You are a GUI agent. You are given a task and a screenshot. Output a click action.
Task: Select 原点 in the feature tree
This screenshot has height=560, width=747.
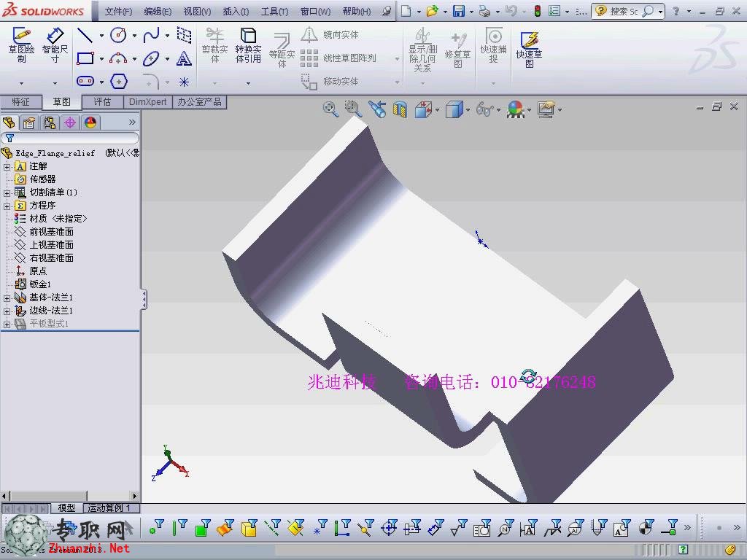pos(38,271)
